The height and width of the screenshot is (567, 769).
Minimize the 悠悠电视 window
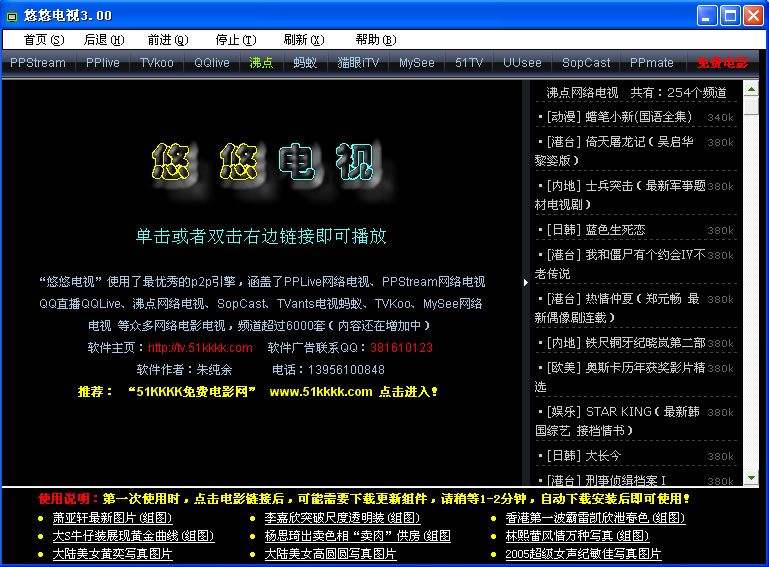tap(707, 15)
